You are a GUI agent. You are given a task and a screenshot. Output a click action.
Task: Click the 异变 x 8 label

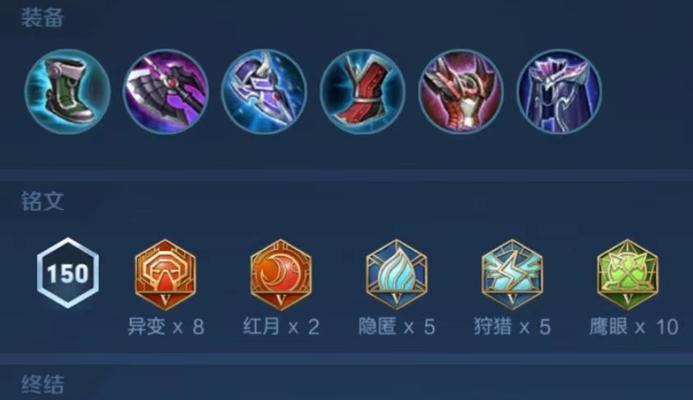(166, 327)
